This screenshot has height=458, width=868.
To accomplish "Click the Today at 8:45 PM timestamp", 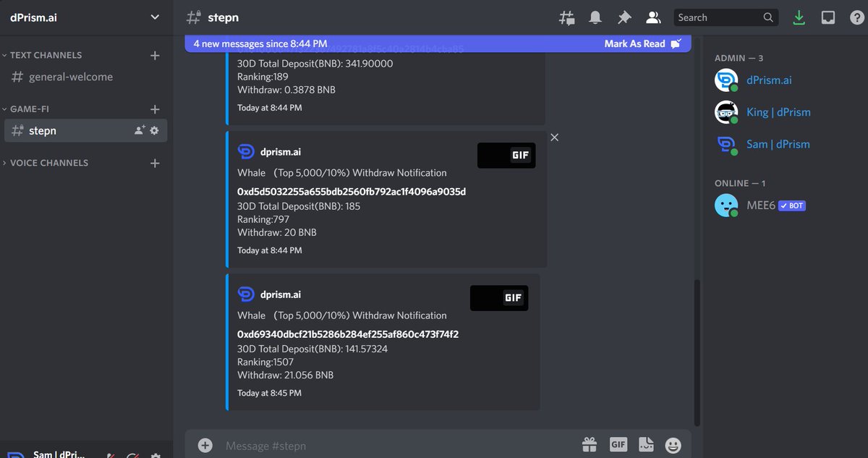I will (x=269, y=393).
